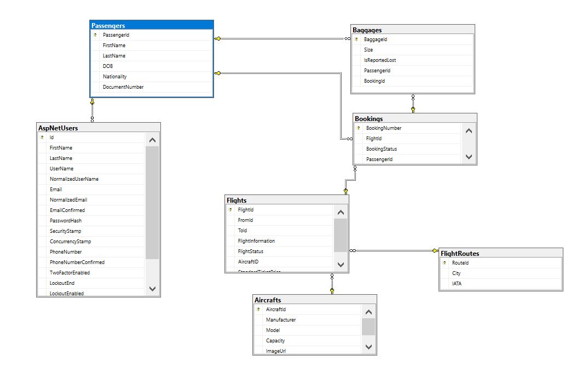588x378 pixels.
Task: Select the SecurityStamp column in AspNetUsers
Action: click(x=91, y=231)
